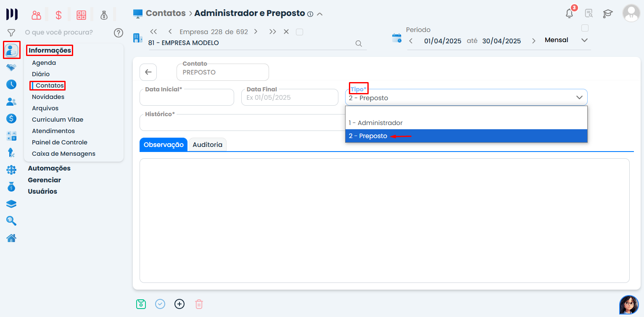Viewport: 644px width, 317px height.
Task: Click the Data Final date field
Action: pos(290,97)
